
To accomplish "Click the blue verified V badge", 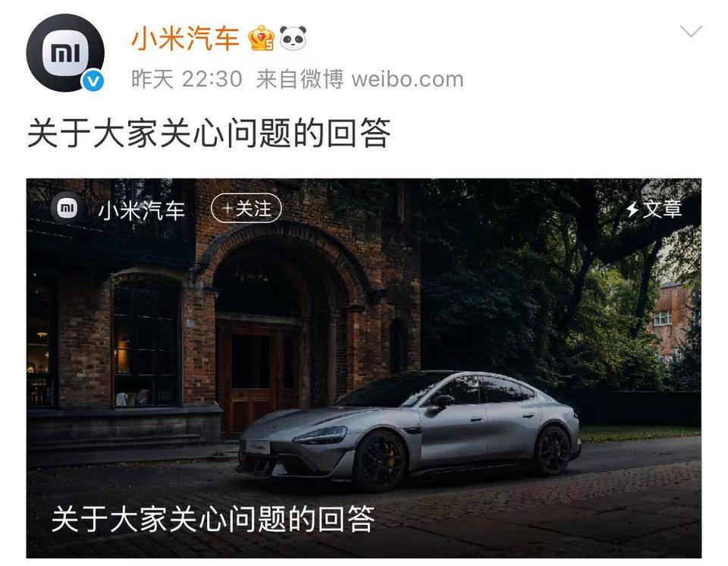I will 93,81.
